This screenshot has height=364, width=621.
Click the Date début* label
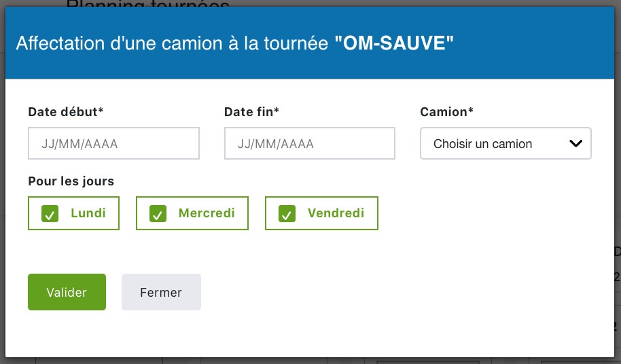(x=66, y=112)
